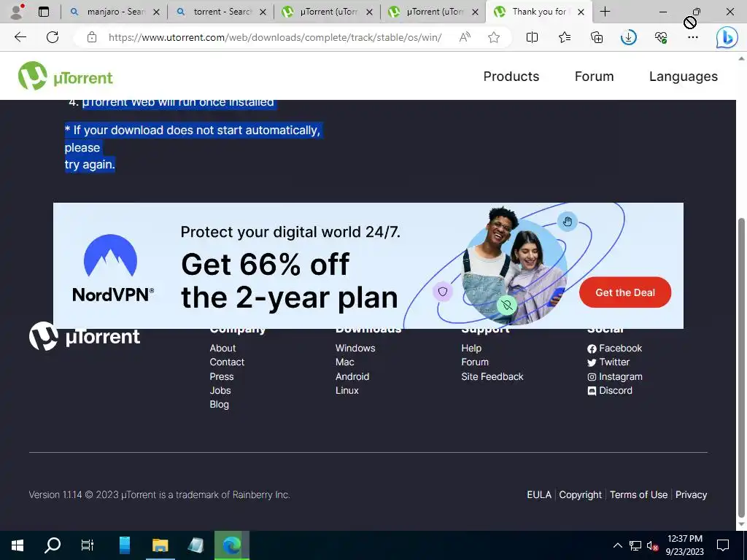Click Get the Deal button

(625, 292)
